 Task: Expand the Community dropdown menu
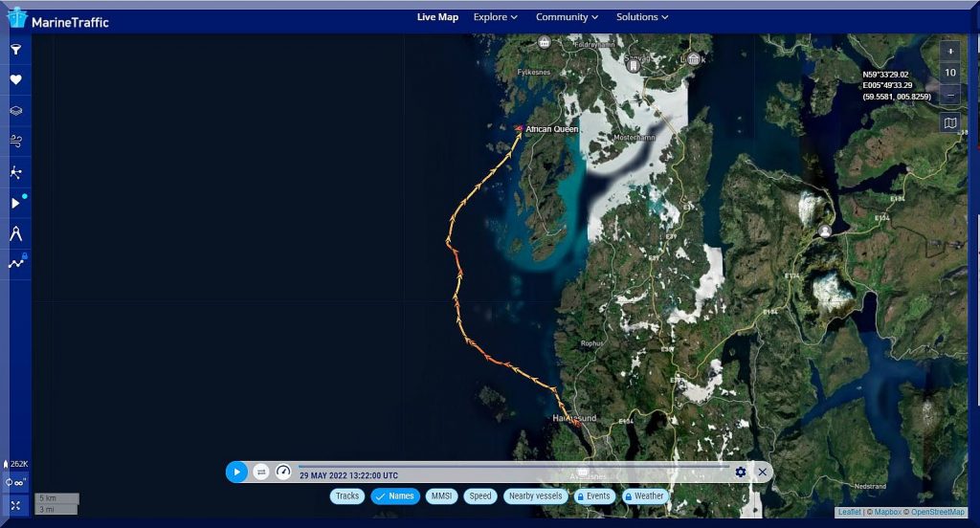click(x=567, y=17)
